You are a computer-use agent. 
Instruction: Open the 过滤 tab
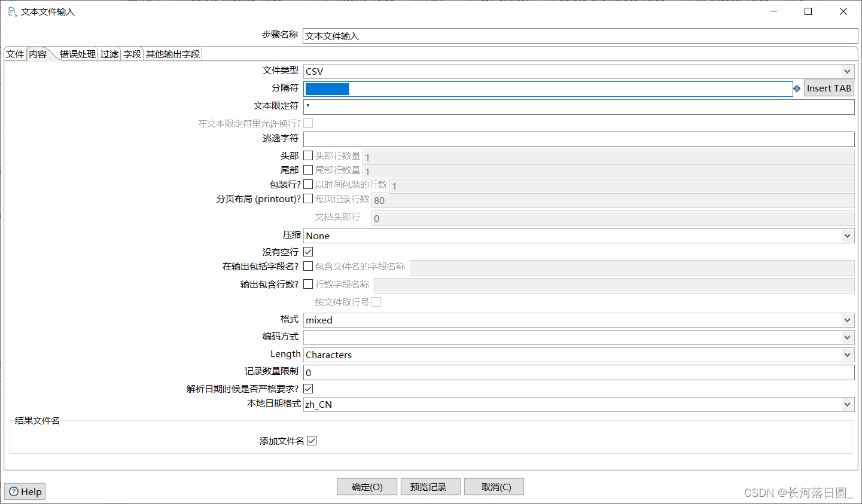pyautogui.click(x=109, y=54)
